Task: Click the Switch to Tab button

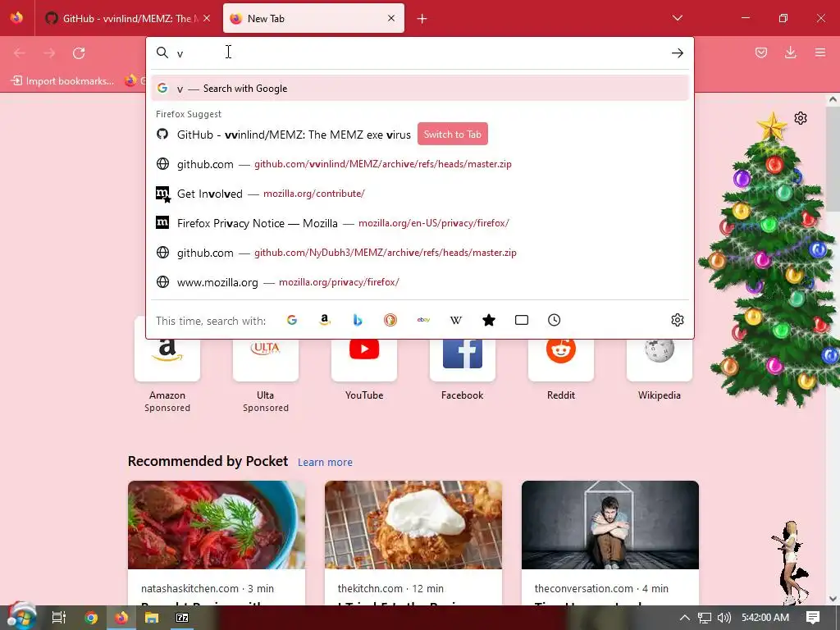Action: (x=453, y=135)
